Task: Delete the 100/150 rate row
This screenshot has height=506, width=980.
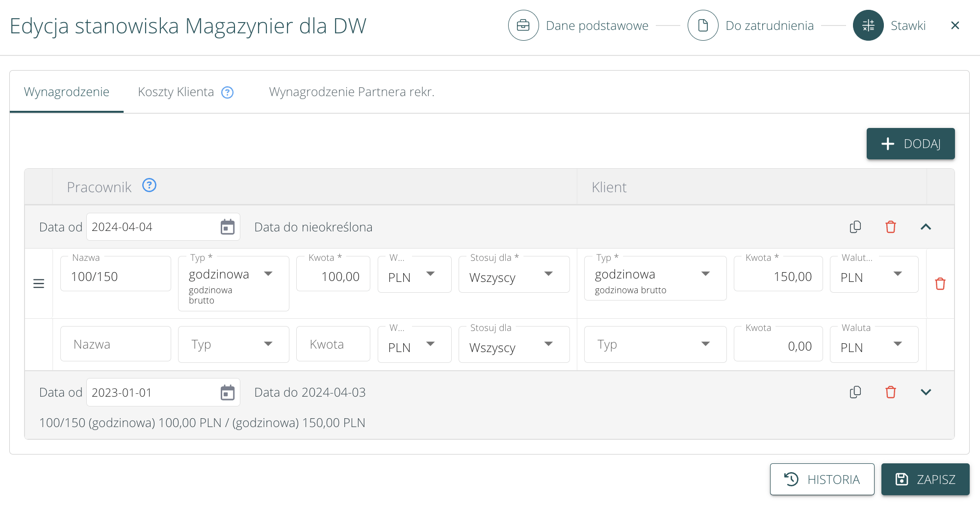Action: 940,284
